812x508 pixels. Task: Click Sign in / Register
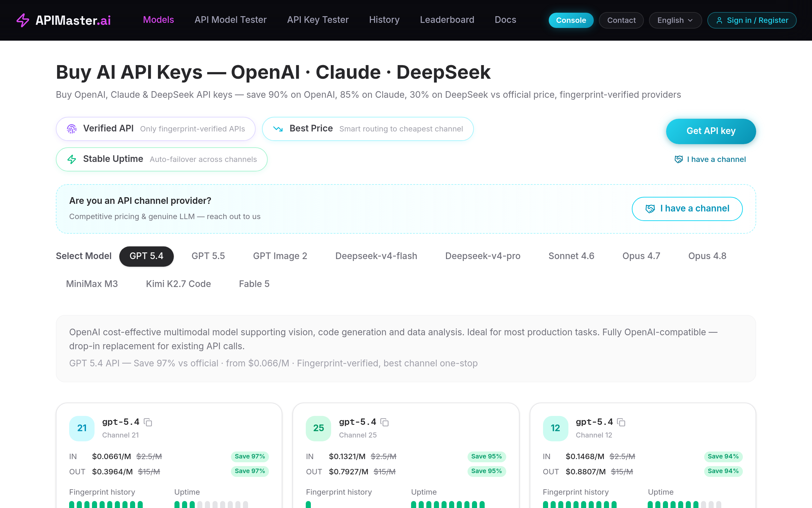pos(752,20)
